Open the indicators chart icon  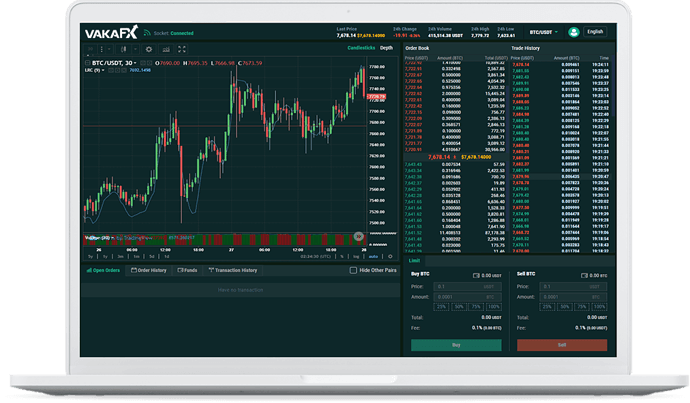pos(166,49)
